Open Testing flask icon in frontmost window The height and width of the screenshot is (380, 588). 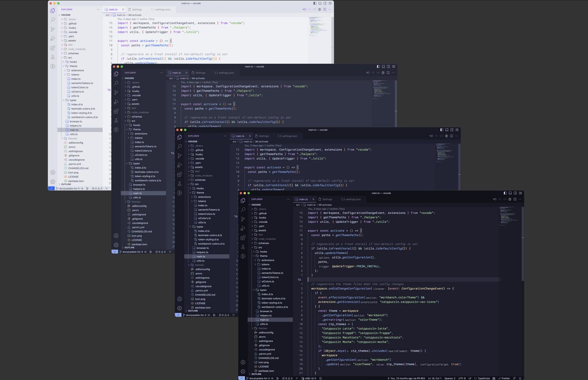243,247
